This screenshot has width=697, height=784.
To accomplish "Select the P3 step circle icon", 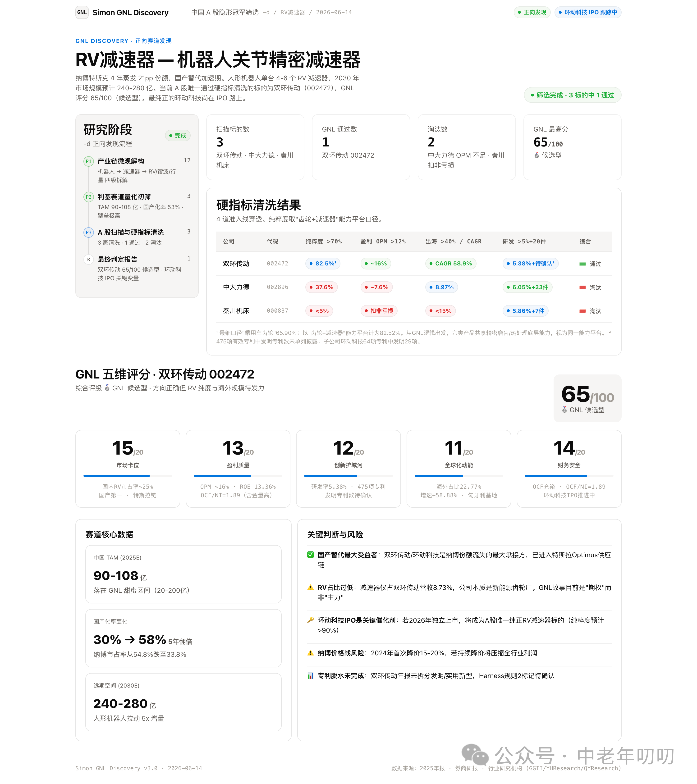I will pyautogui.click(x=89, y=232).
